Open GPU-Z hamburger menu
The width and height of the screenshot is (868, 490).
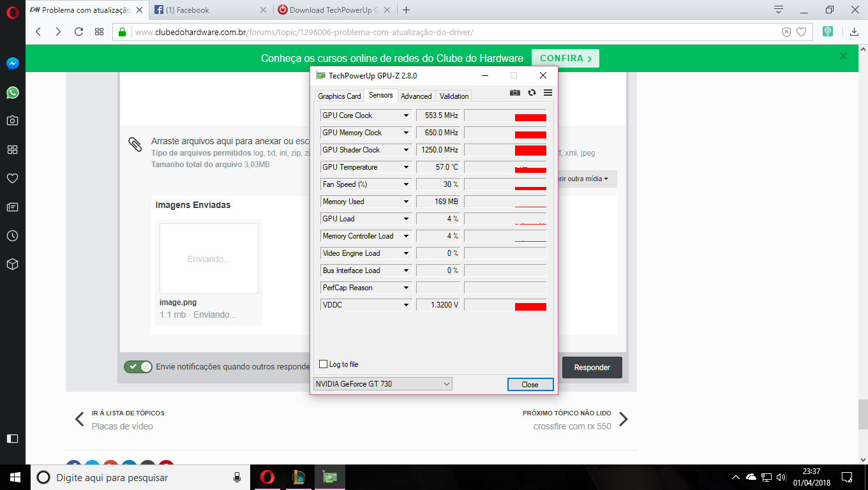(548, 93)
